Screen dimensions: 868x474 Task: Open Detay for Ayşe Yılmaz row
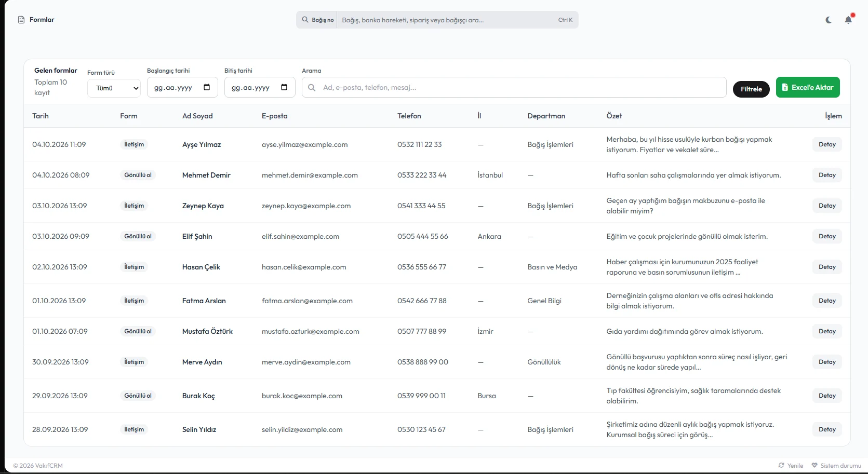click(x=827, y=144)
